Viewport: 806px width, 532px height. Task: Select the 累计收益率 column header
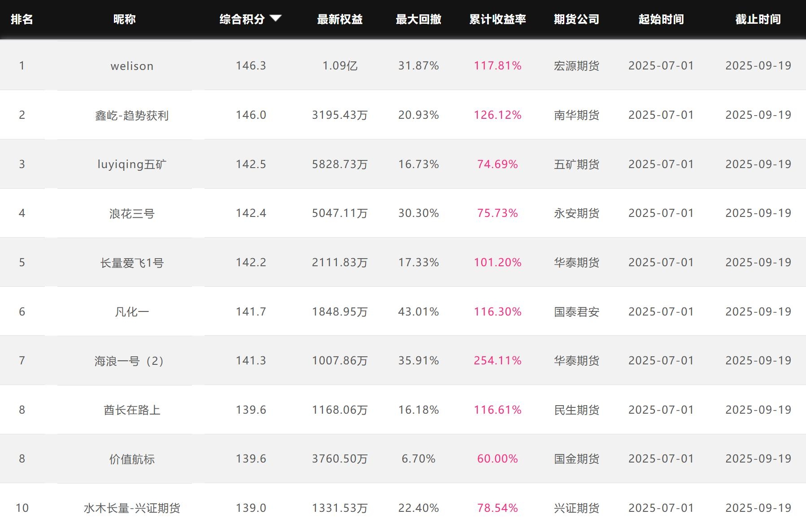coord(497,19)
